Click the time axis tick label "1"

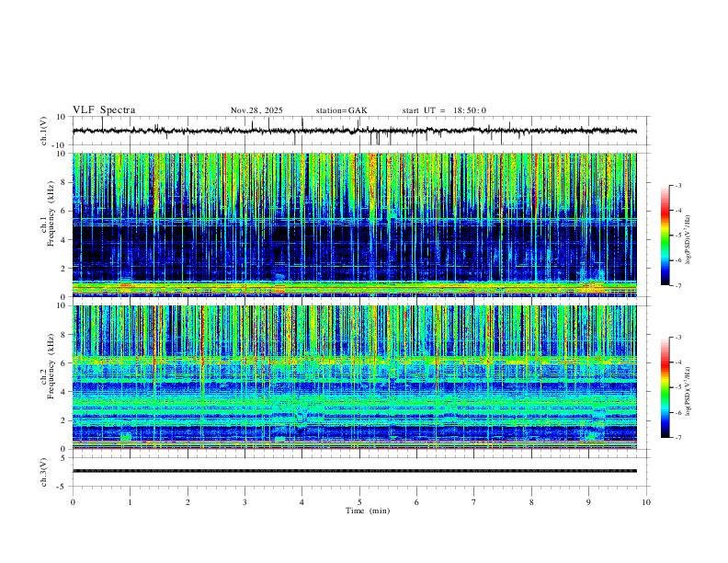coord(131,502)
